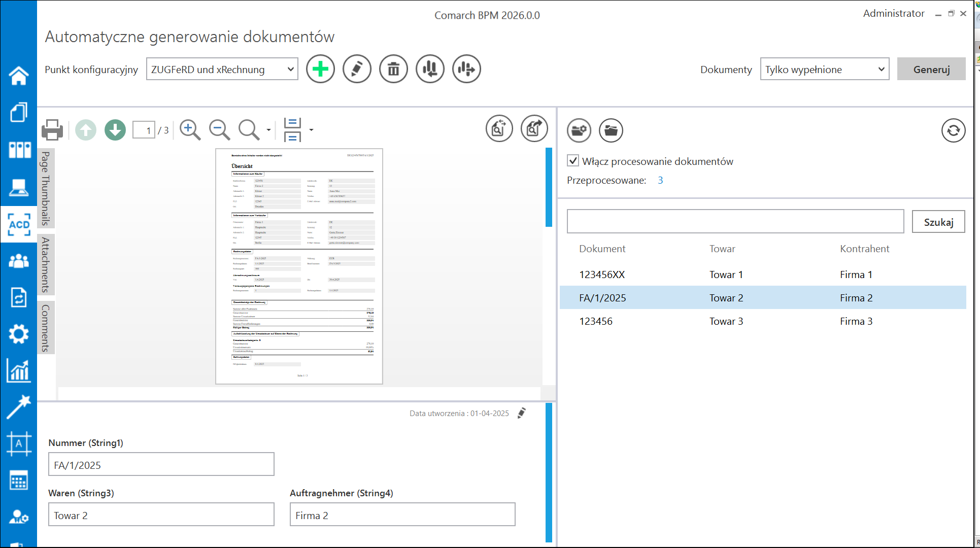
Task: Click the refresh icon in documents panel
Action: pyautogui.click(x=953, y=130)
